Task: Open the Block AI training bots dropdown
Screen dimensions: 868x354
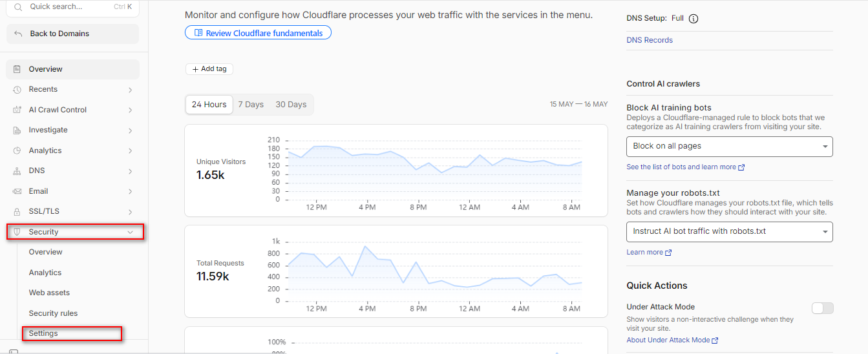Action: (730, 147)
